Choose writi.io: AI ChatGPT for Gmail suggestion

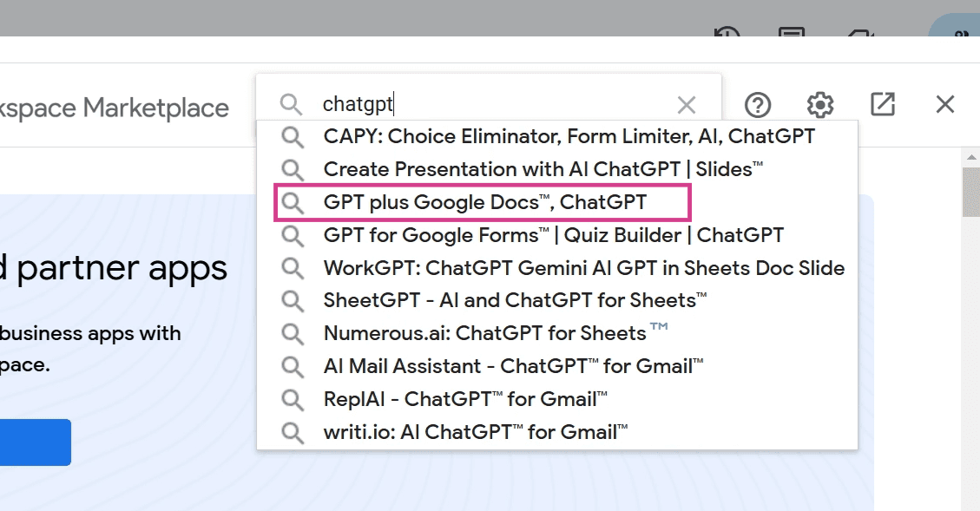coord(557,432)
